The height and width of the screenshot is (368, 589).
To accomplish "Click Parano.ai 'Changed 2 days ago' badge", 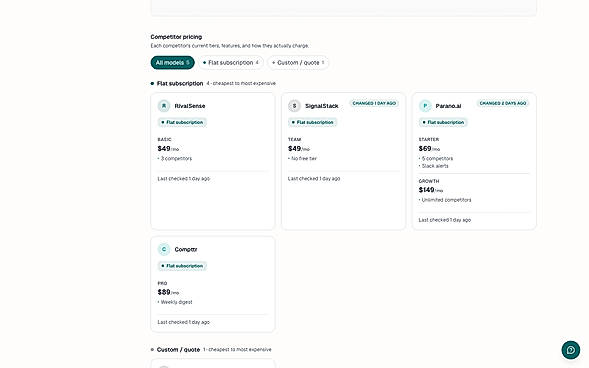I will pyautogui.click(x=503, y=103).
